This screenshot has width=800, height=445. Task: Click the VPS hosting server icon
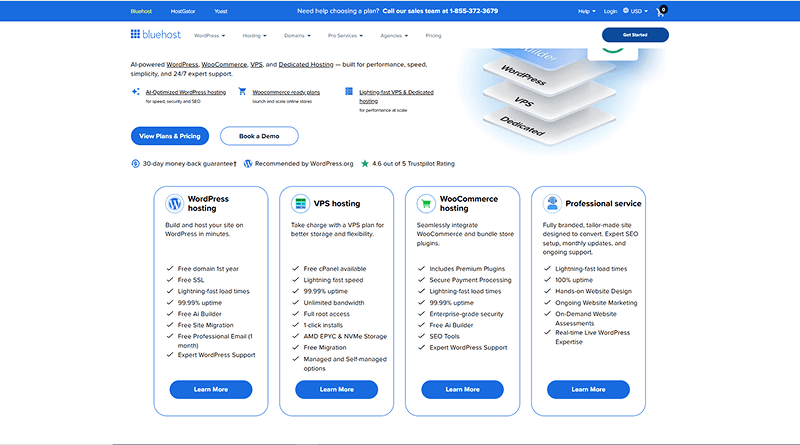click(299, 203)
